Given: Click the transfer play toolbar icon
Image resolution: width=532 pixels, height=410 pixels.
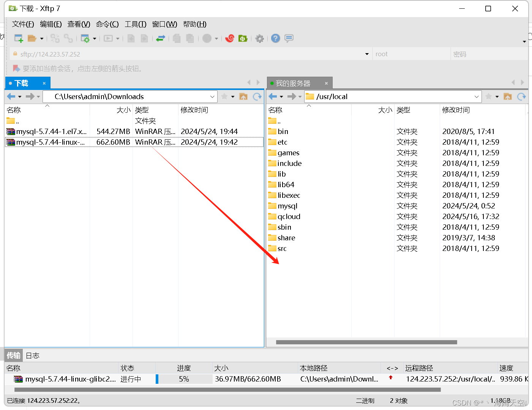Looking at the screenshot, I should pos(108,38).
